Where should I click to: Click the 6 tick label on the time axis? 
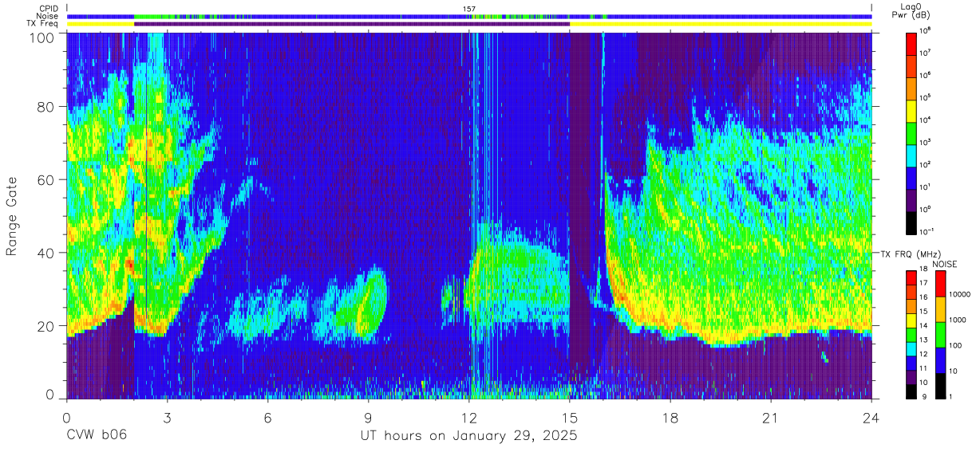click(x=268, y=418)
